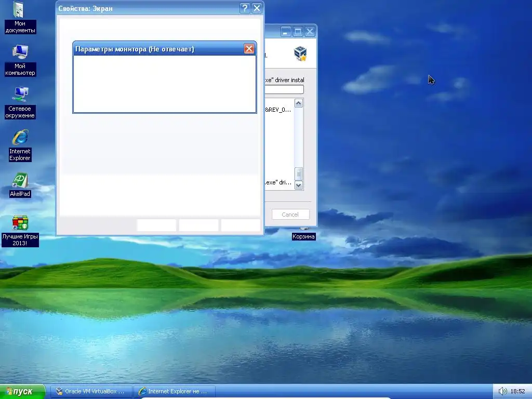Select the Корзина label on desktop

tap(303, 236)
